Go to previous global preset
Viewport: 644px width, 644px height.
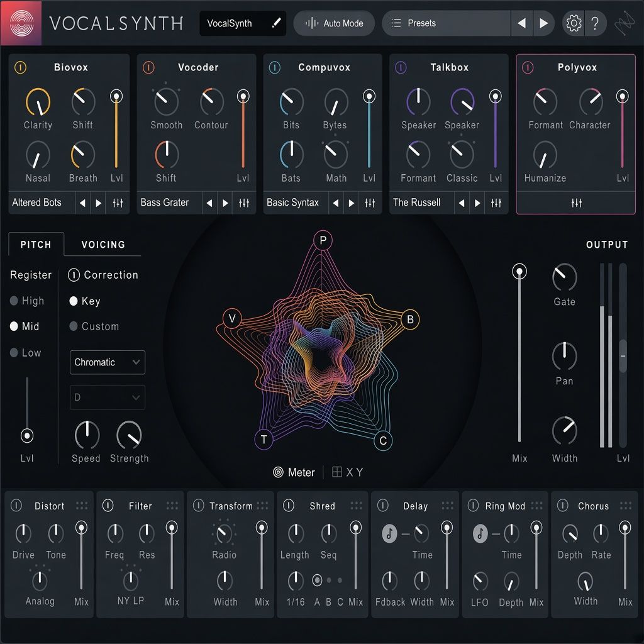521,23
